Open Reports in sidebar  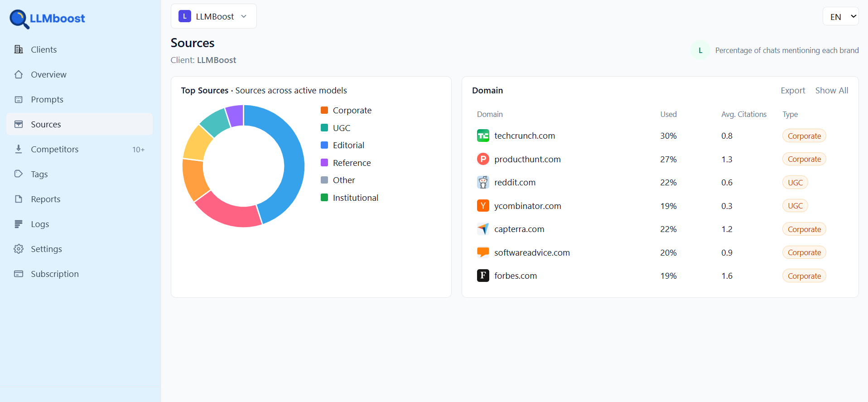(x=79, y=199)
